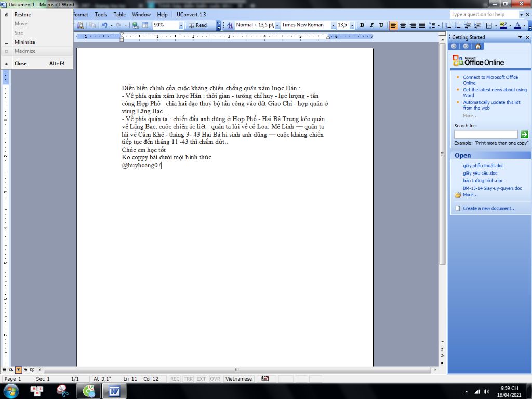
Task: Open Styles and Formatting pane icon
Action: [x=230, y=25]
